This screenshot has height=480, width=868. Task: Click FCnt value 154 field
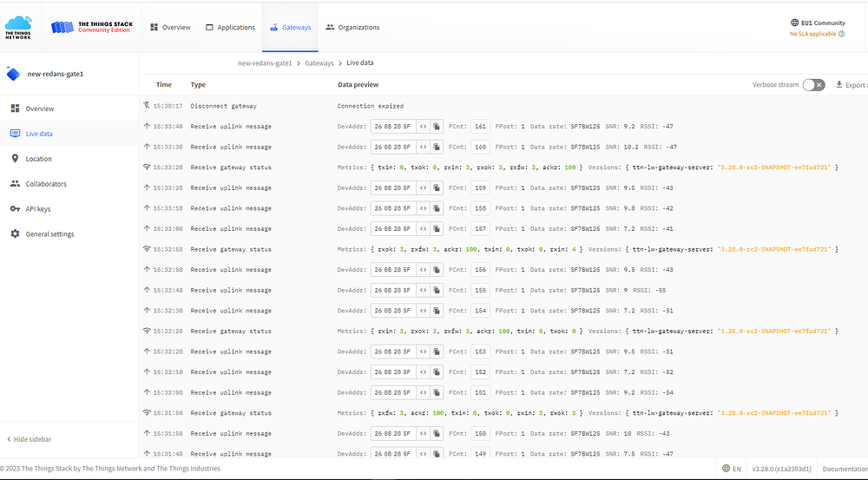point(480,311)
